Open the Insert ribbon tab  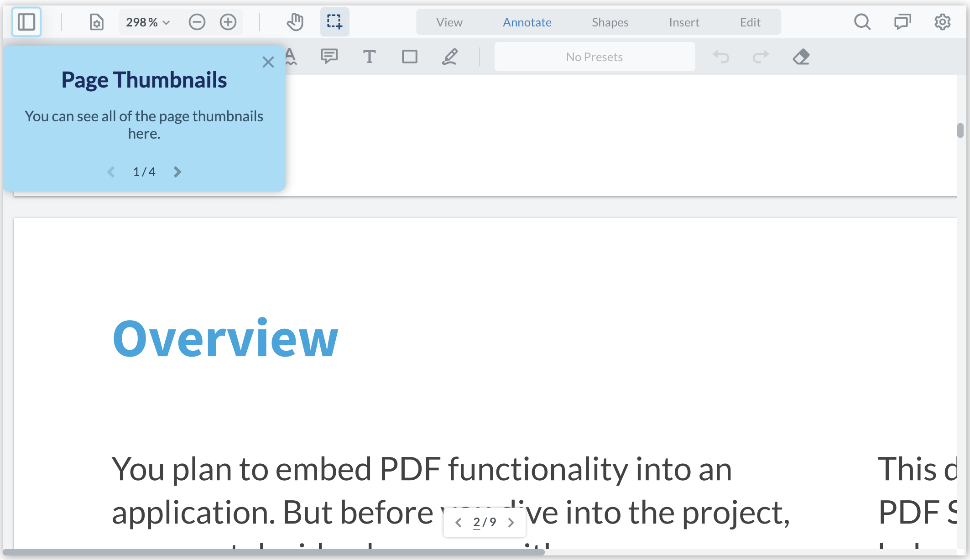tap(683, 22)
